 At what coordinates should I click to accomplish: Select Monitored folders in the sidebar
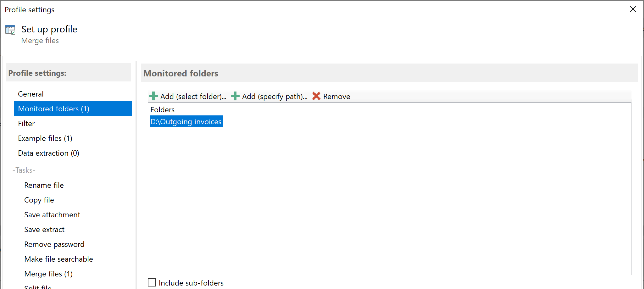click(54, 108)
